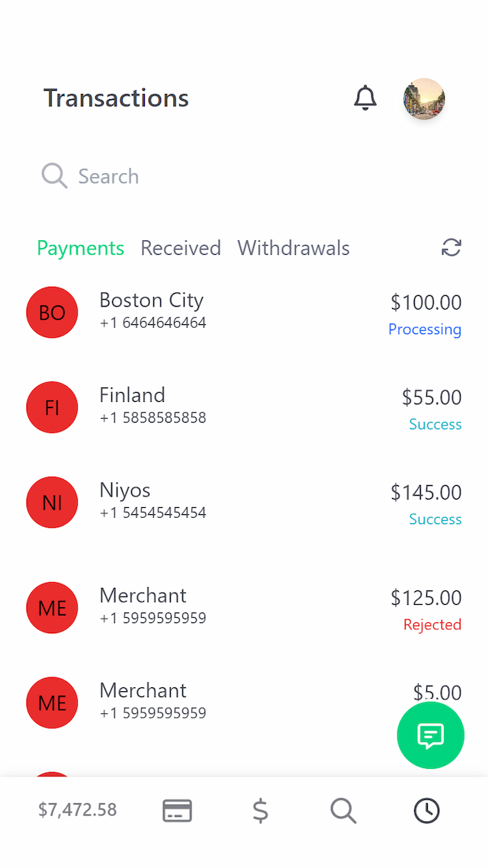Tap the dollar sign icon in bottom bar
The image size is (488, 868).
(x=260, y=810)
